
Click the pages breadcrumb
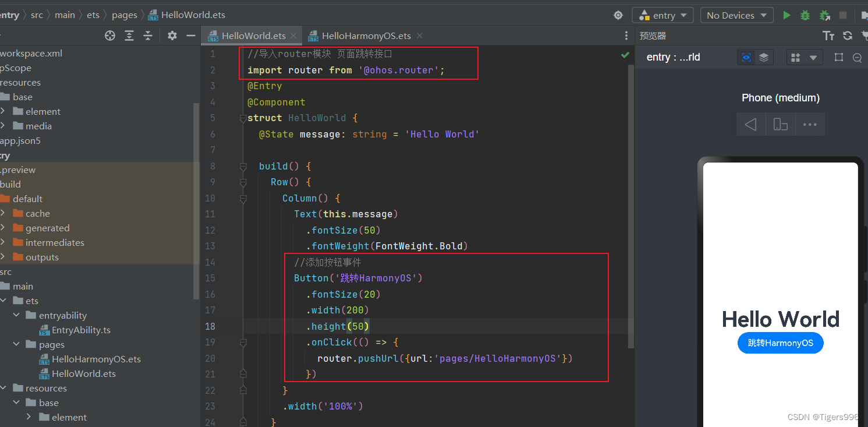pos(124,15)
